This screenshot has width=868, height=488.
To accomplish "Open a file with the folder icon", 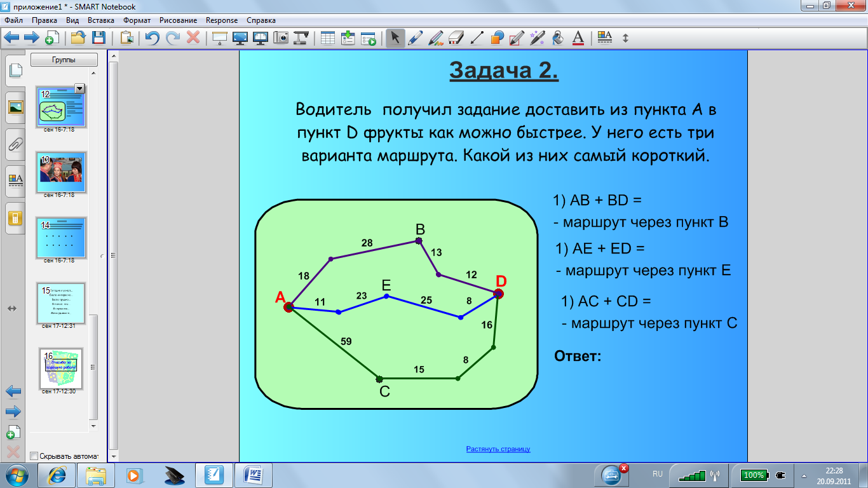I will coord(78,37).
